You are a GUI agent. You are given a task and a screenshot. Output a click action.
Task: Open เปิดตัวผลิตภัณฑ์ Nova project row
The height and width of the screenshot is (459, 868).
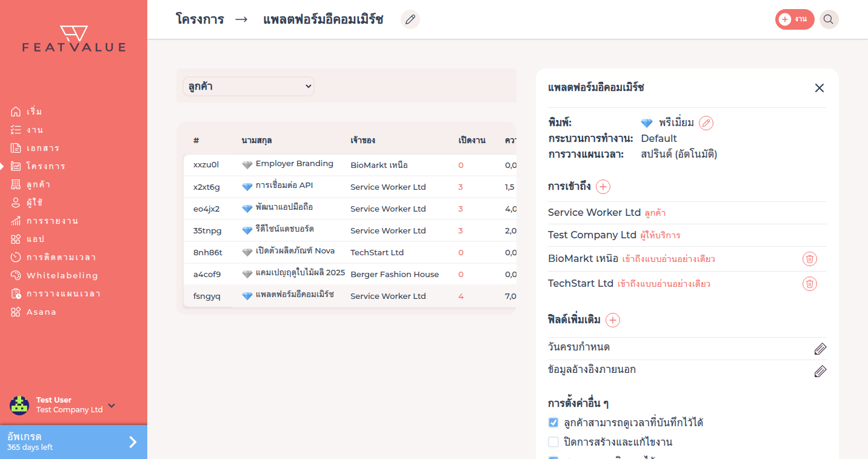pyautogui.click(x=350, y=252)
